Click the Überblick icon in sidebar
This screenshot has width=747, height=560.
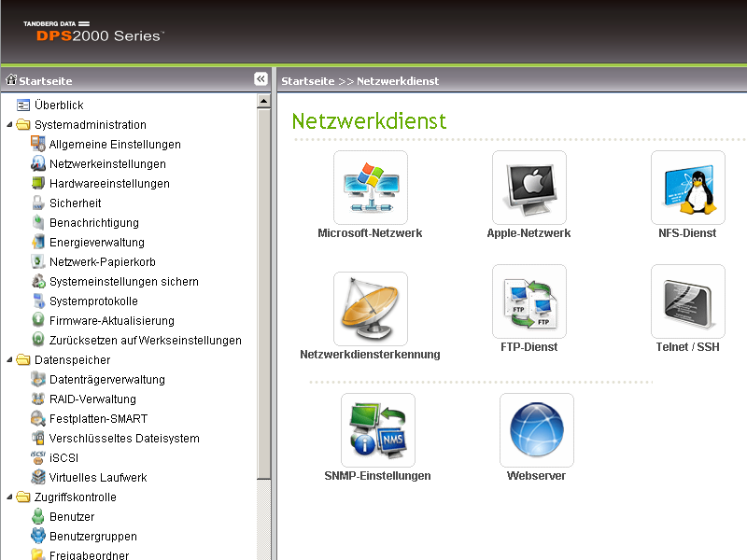pyautogui.click(x=23, y=105)
